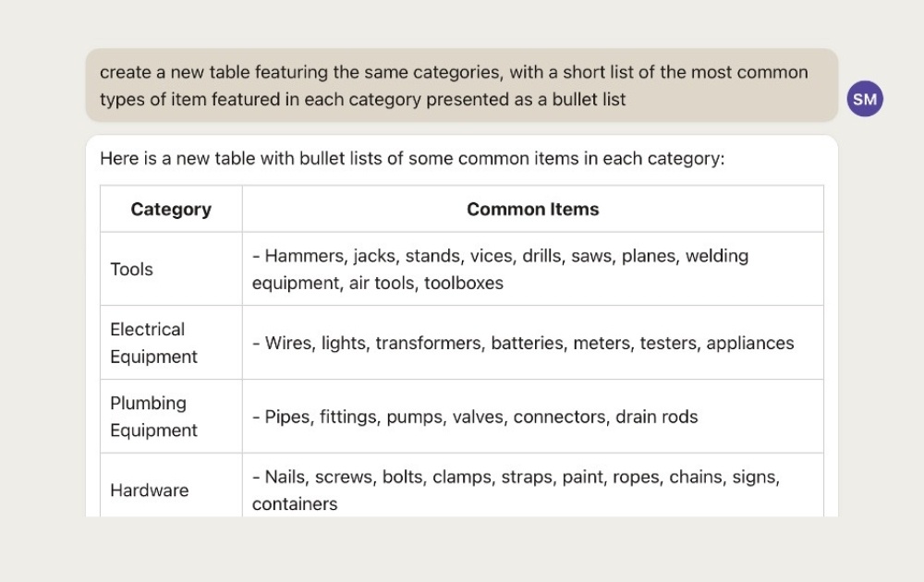Select the Hardware category cell

(x=171, y=485)
